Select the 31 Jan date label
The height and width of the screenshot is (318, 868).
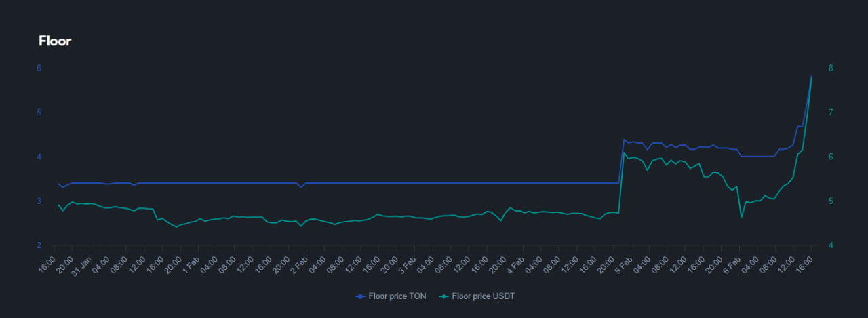[x=83, y=264]
